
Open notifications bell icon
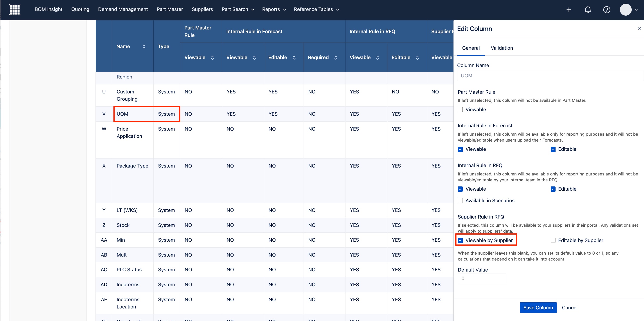tap(588, 9)
